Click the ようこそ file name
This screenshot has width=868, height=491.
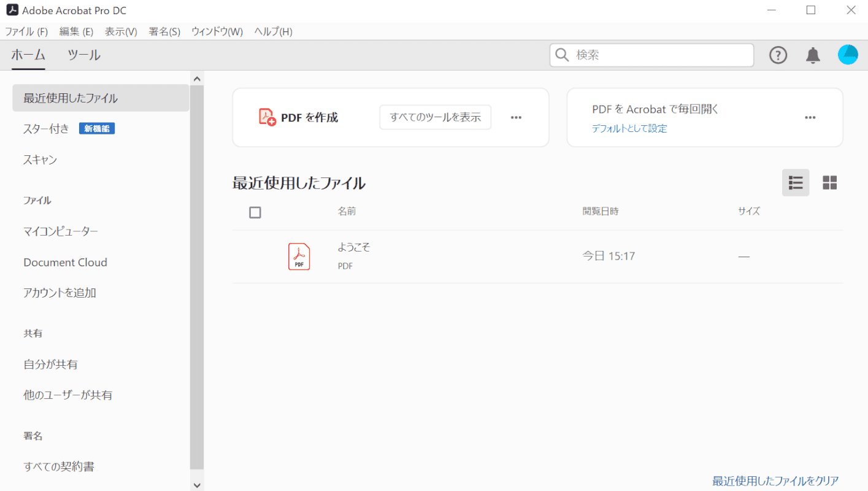pos(354,247)
